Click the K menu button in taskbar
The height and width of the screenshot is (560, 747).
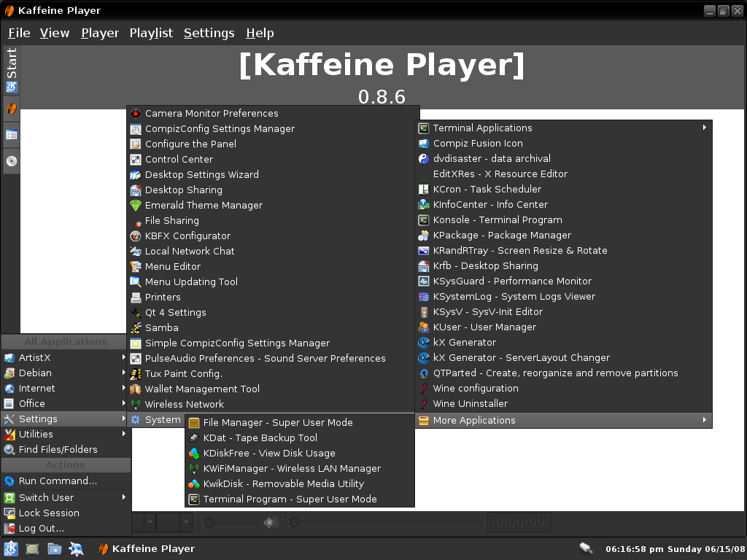point(11,548)
